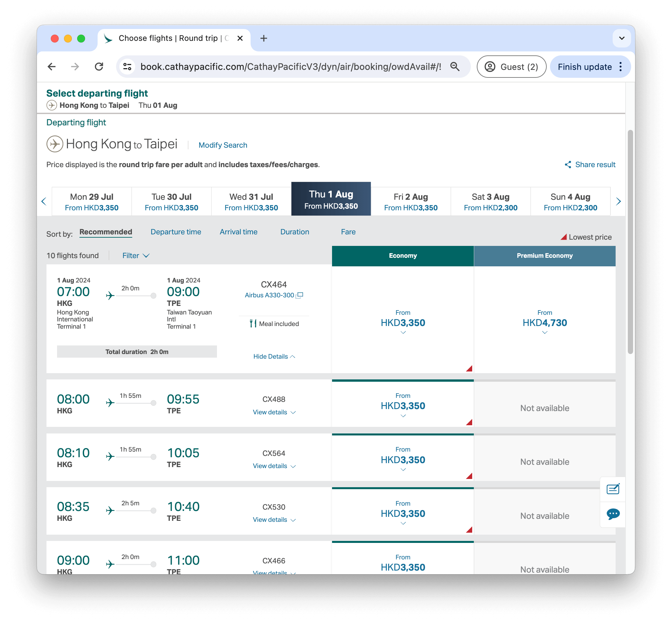Viewport: 672px width, 623px height.
Task: Sort flights by Fare
Action: 348,232
